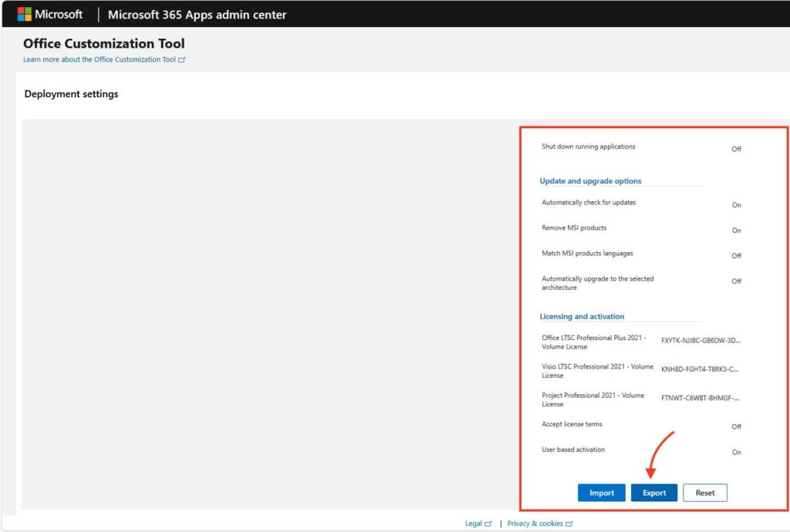This screenshot has height=532, width=790.
Task: Select the Update and upgrade options heading
Action: [x=590, y=181]
